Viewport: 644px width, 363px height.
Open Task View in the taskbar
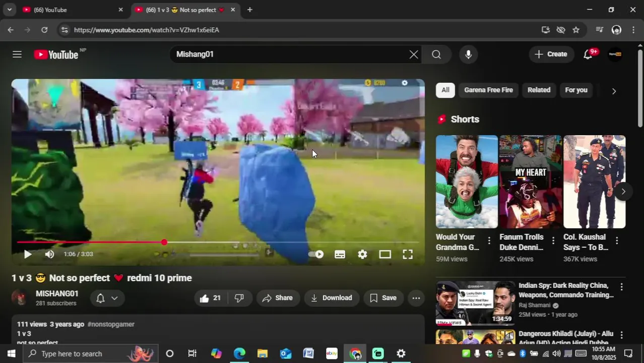coord(192,354)
